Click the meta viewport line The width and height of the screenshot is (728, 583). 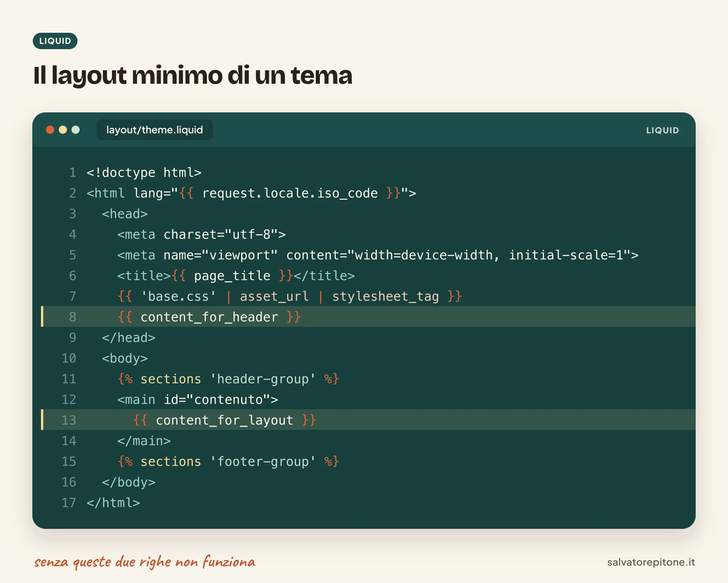click(378, 255)
